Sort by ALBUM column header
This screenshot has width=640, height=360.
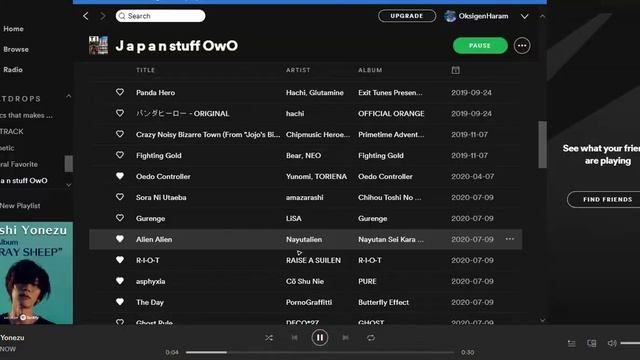[x=370, y=70]
